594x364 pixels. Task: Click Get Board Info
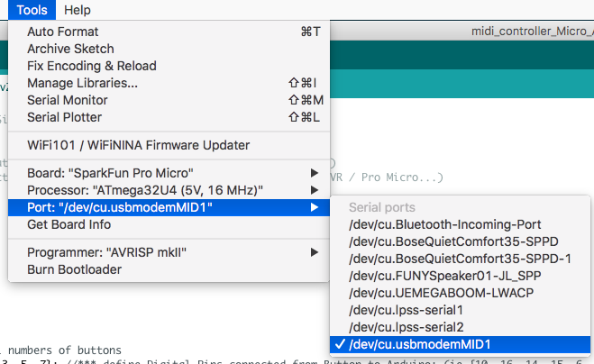(69, 224)
